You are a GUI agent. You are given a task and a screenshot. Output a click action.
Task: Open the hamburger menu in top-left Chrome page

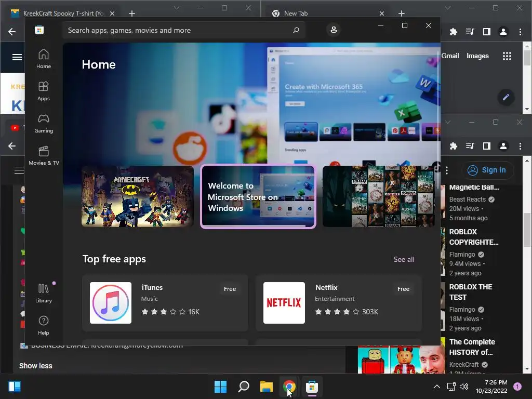tap(17, 57)
